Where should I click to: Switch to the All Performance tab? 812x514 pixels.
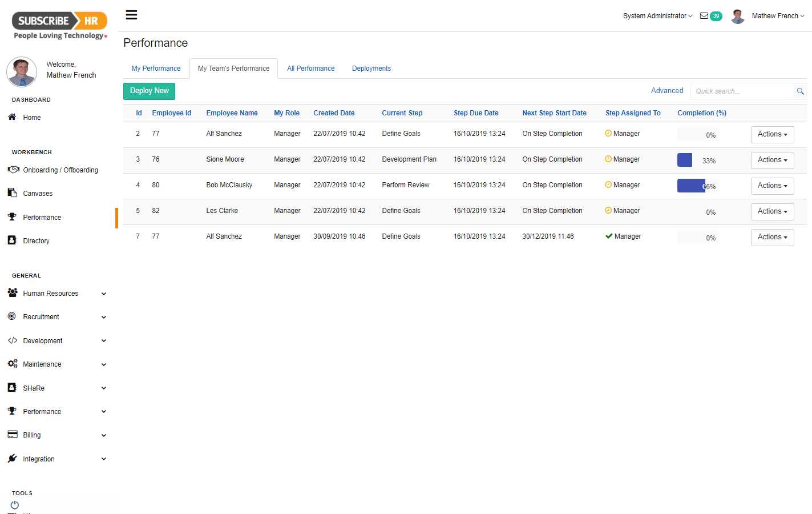click(x=310, y=68)
